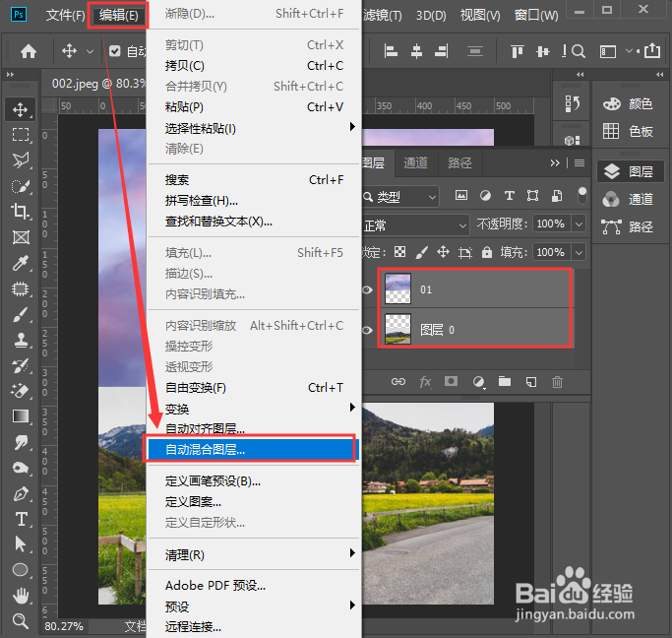Open the 颜色 panel button
Image resolution: width=672 pixels, height=638 pixels.
[629, 103]
